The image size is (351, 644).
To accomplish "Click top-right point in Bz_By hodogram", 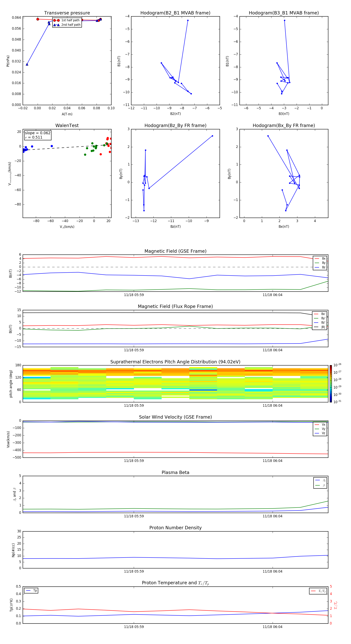I will pos(212,136).
